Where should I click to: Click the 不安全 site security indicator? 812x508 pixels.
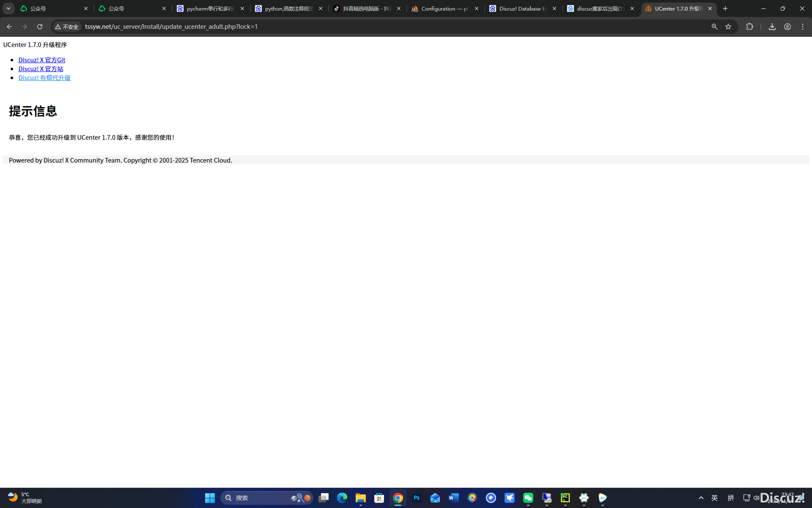(x=67, y=27)
